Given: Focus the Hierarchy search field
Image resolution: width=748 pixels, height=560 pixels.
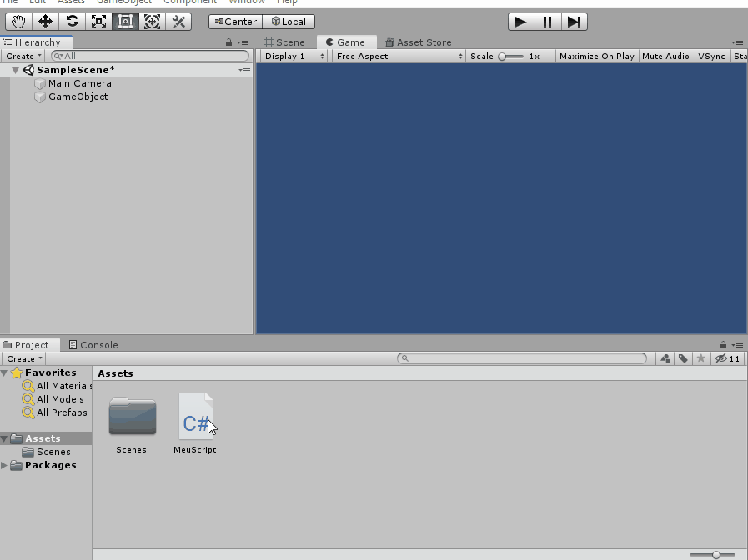Looking at the screenshot, I should (150, 56).
